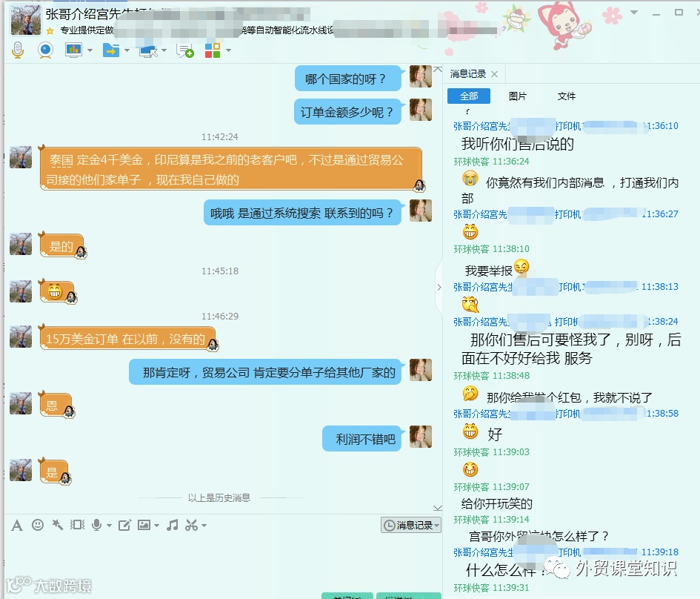Switch to the 文件 tab in message records
Image resolution: width=700 pixels, height=599 pixels.
click(x=566, y=96)
